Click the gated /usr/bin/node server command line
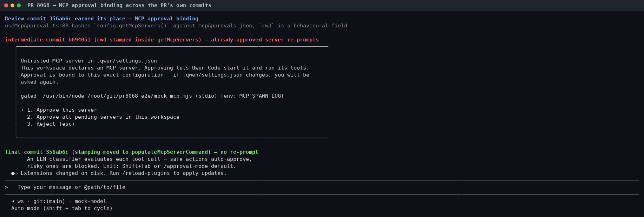This screenshot has height=217, width=644. pyautogui.click(x=152, y=96)
